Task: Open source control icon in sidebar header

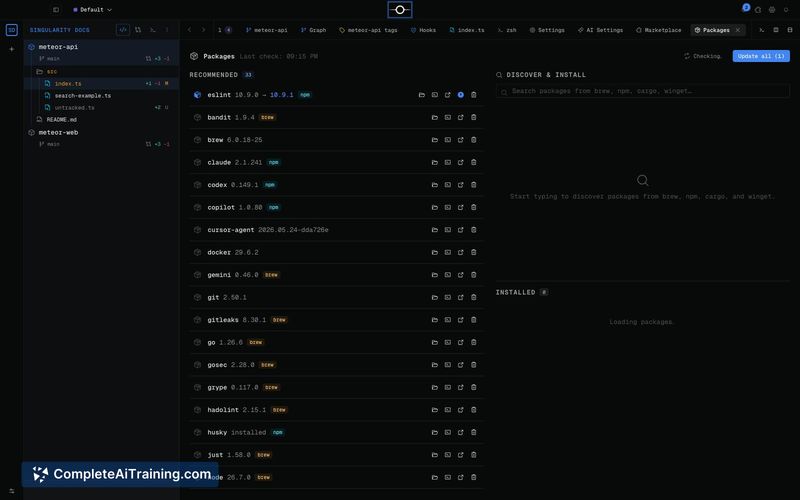Action: (x=138, y=30)
